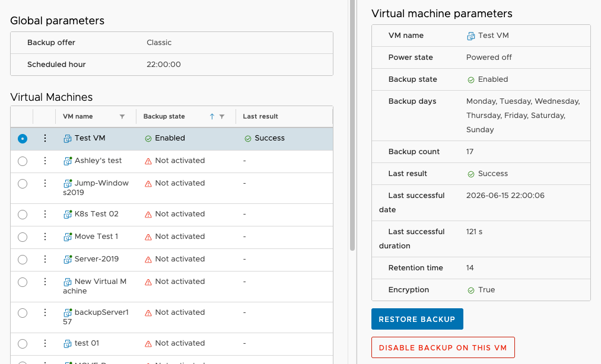Open actions menu for the New Virtual Machine row
This screenshot has height=364, width=601.
(45, 282)
